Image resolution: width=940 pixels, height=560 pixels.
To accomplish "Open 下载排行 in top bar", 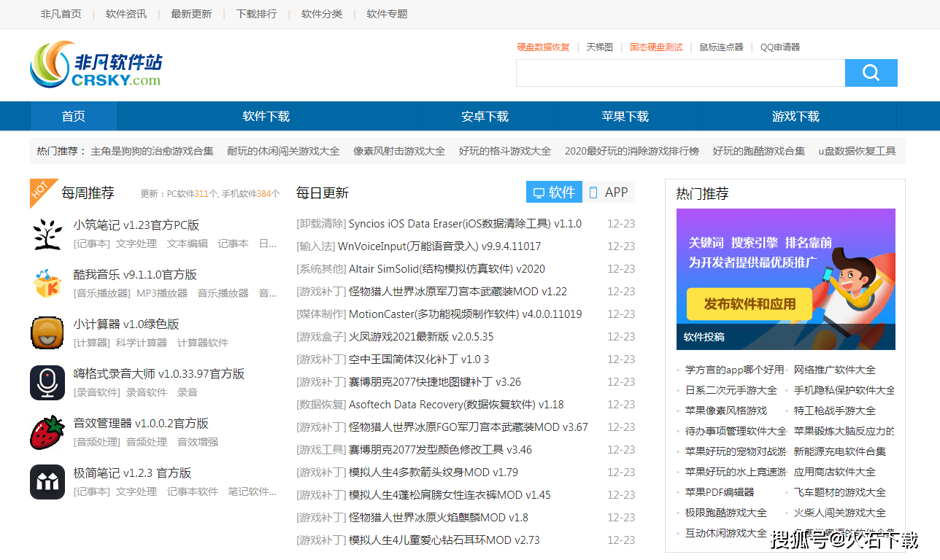I will (x=256, y=14).
